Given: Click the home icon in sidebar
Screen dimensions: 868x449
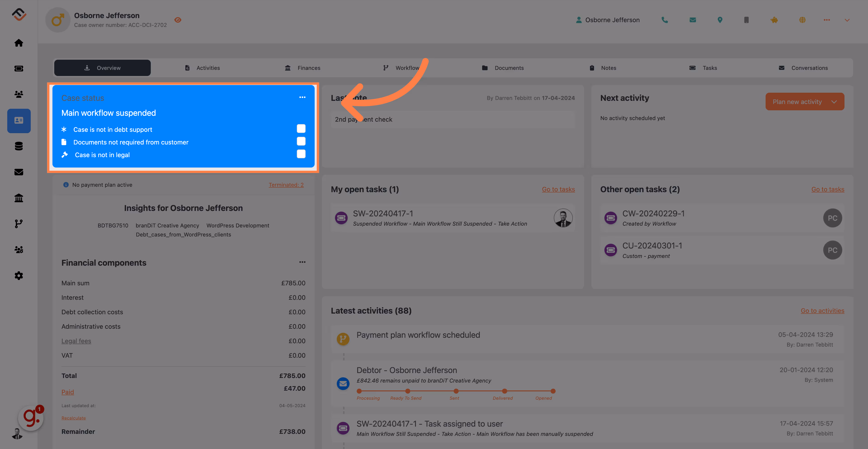Looking at the screenshot, I should [19, 43].
